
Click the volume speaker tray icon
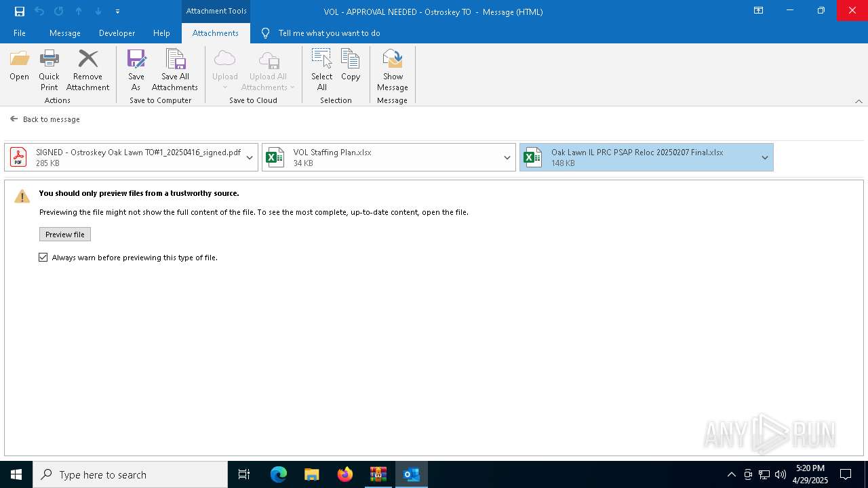coord(781,474)
